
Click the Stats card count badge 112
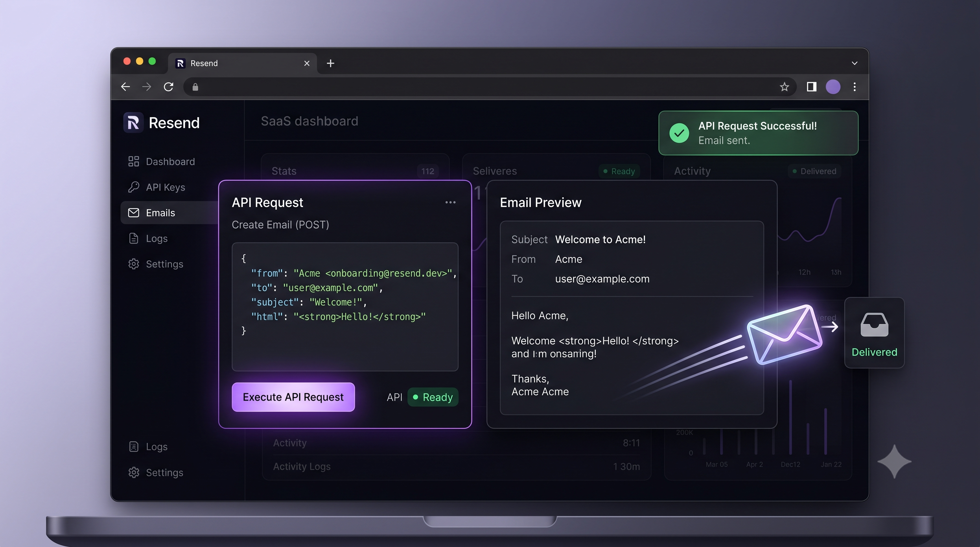click(428, 171)
